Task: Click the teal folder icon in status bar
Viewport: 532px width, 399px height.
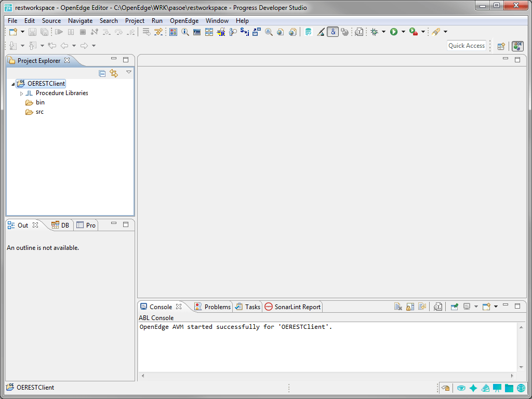Action: [x=509, y=388]
